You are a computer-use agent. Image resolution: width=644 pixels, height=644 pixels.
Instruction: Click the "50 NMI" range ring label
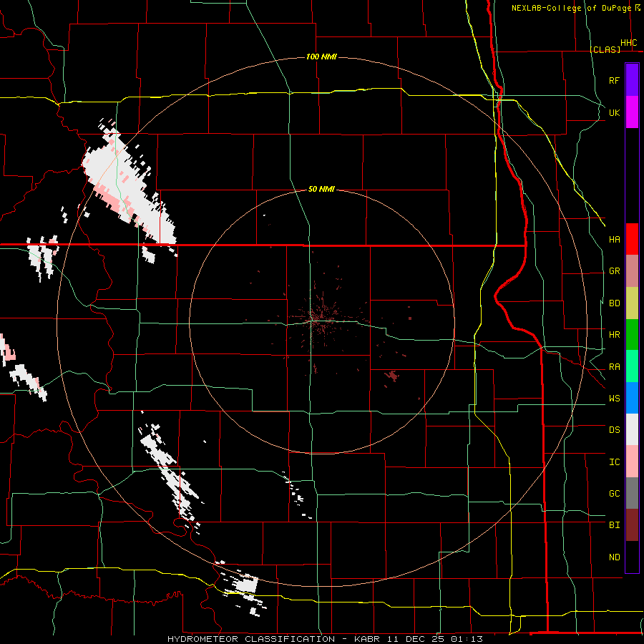pyautogui.click(x=321, y=189)
